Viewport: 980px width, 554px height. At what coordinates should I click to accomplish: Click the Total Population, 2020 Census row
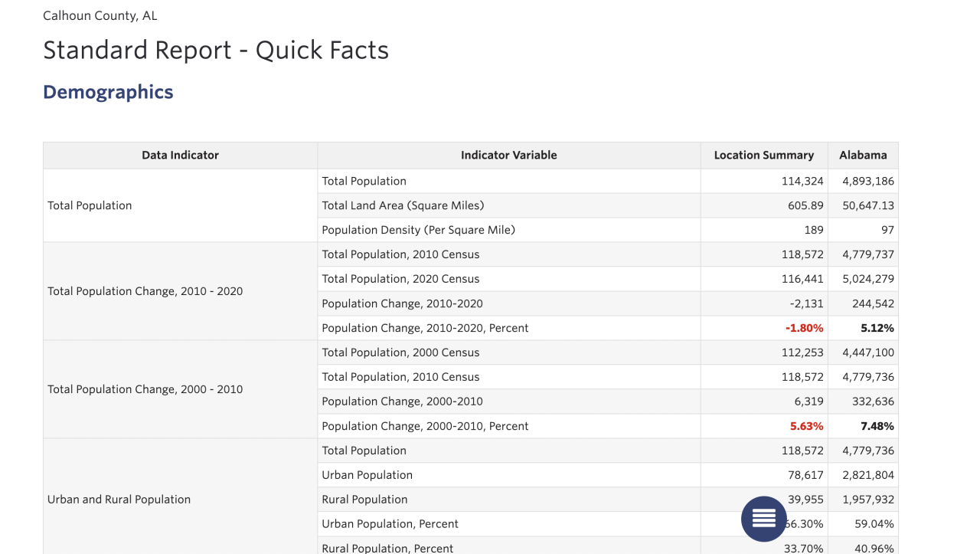400,279
